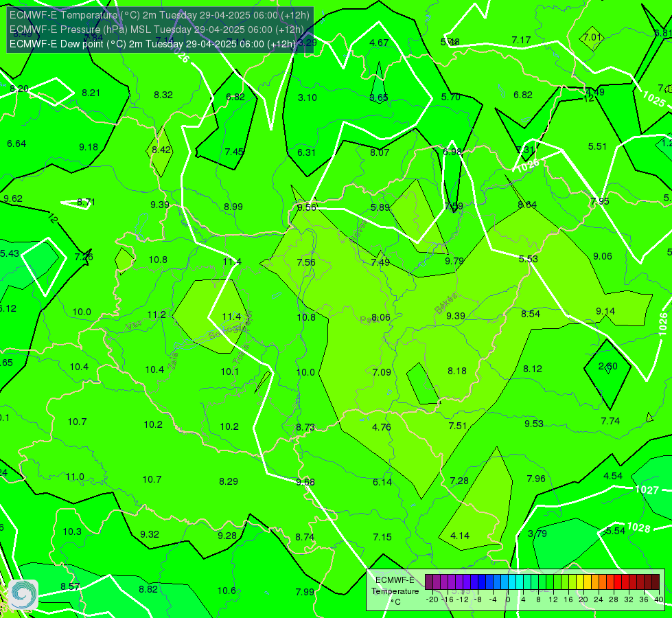Screen dimensions: 672x618
Task: Click the Tolna county label
Action: click(x=243, y=354)
